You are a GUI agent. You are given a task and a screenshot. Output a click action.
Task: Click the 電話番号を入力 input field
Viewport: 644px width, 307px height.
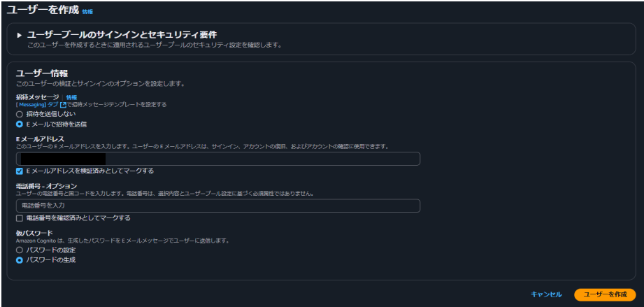click(x=217, y=206)
